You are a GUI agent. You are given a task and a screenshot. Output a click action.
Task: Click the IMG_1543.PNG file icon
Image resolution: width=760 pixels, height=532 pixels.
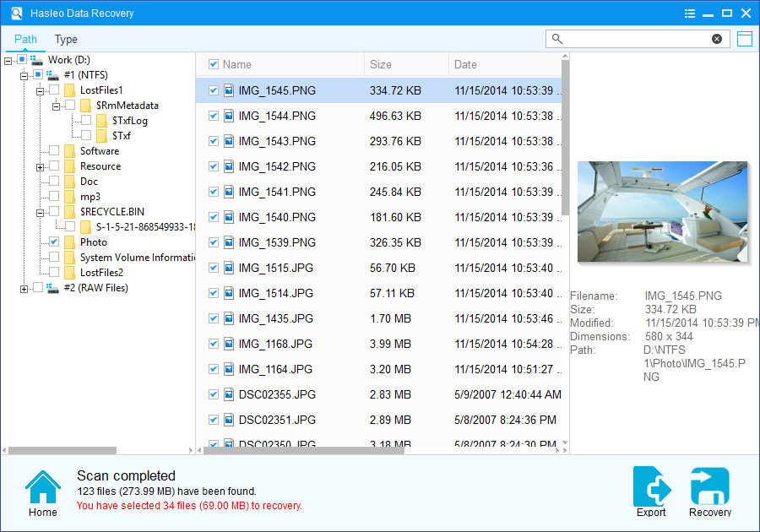229,141
